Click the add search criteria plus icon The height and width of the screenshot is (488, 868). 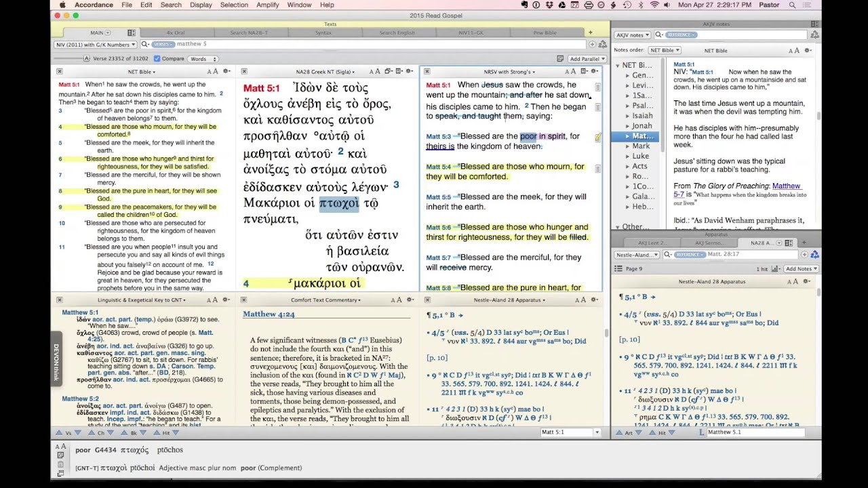point(592,45)
